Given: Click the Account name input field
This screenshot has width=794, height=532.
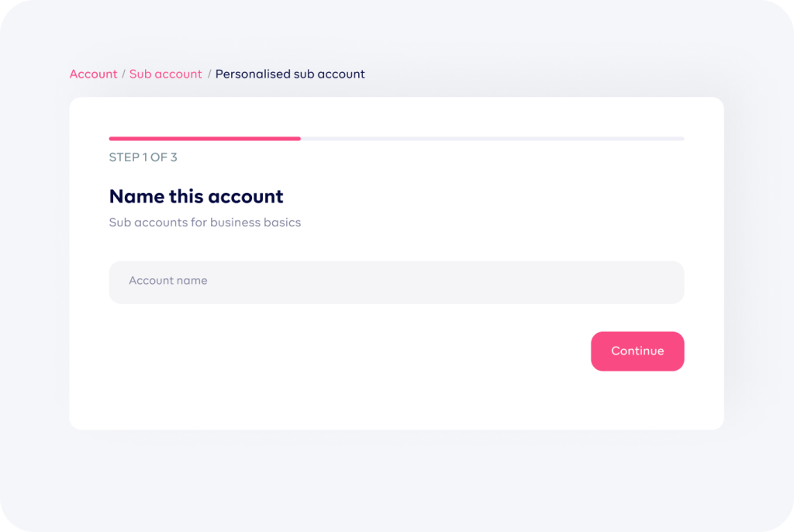Looking at the screenshot, I should tap(396, 282).
